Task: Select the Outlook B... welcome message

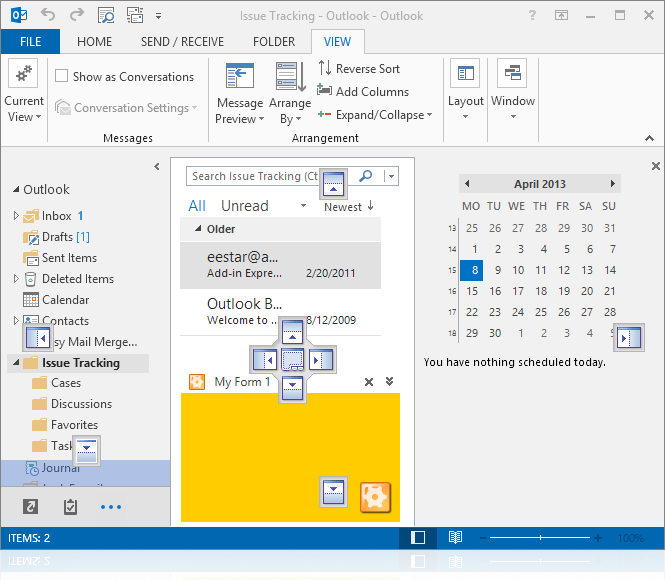Action: point(280,312)
